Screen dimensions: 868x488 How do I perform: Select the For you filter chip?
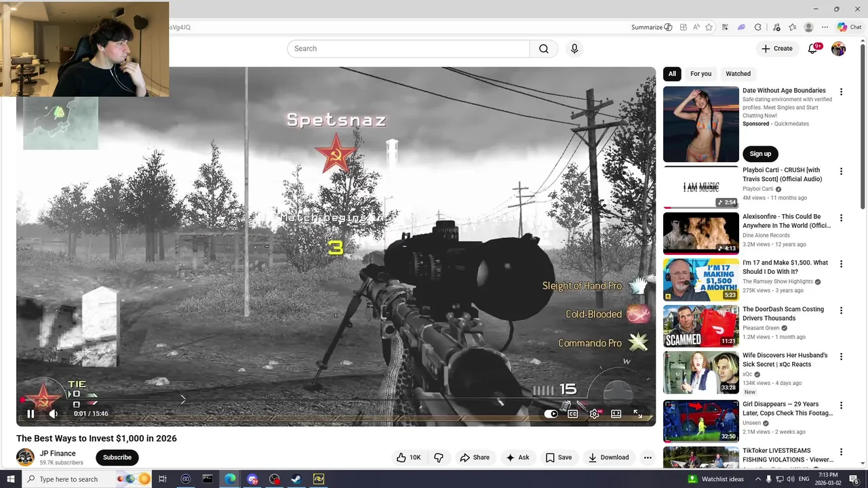701,74
